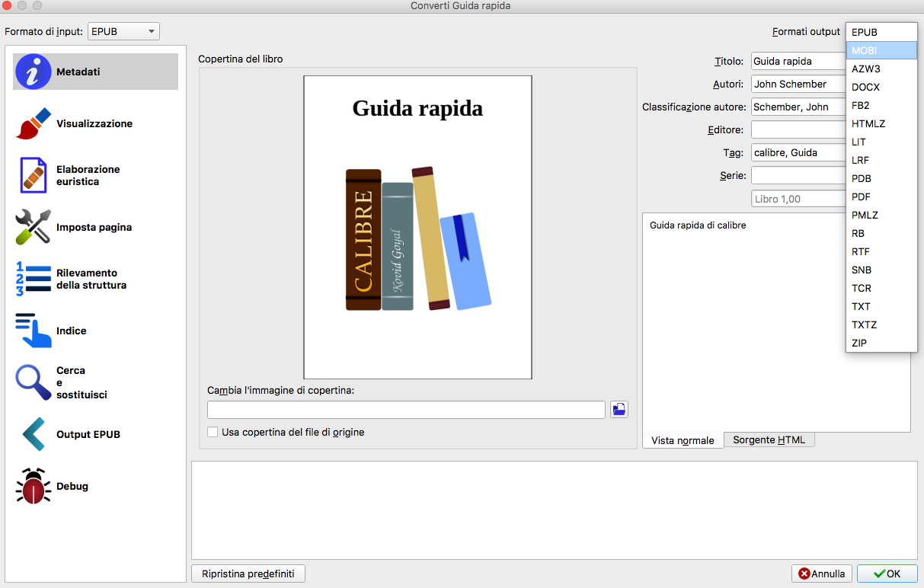Click the Debug bug icon
The width and height of the screenshot is (924, 588).
34,486
